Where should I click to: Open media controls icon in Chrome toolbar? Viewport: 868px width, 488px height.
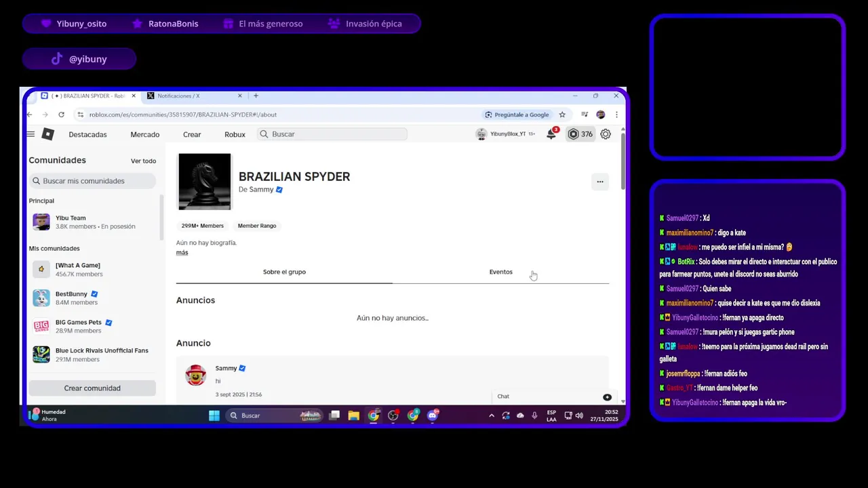pos(585,115)
